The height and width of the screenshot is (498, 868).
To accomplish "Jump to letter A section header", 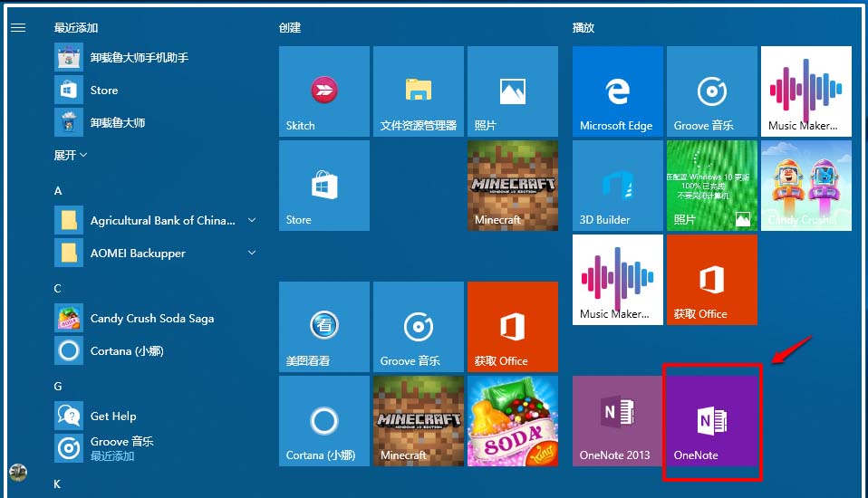I will coord(58,191).
